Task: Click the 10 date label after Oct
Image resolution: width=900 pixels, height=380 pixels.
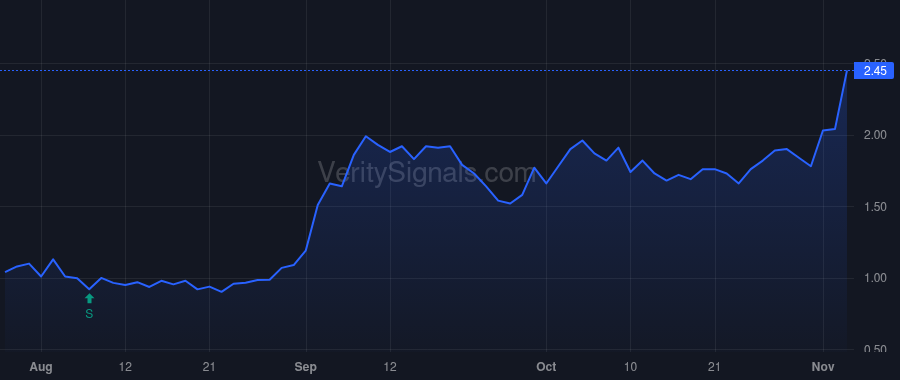Action: 630,367
